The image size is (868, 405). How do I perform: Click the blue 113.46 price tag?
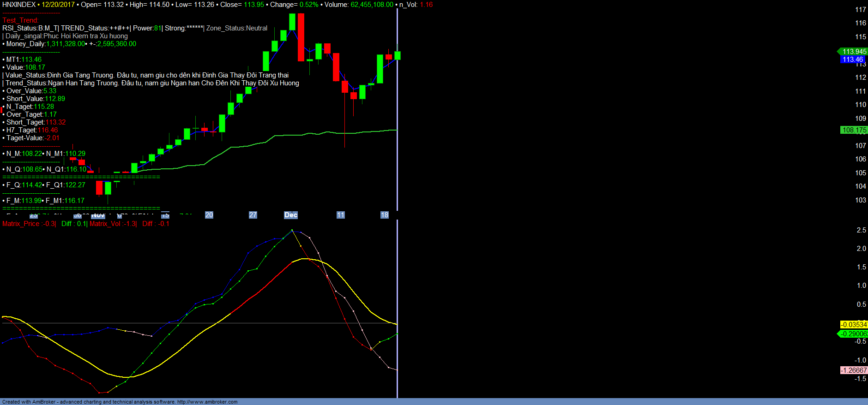click(852, 60)
